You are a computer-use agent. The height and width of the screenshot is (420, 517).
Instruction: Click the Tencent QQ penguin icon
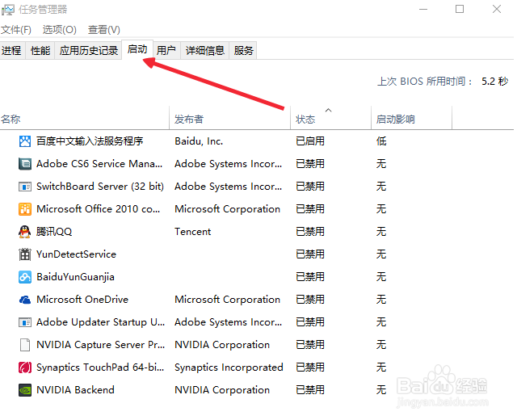[x=25, y=232]
